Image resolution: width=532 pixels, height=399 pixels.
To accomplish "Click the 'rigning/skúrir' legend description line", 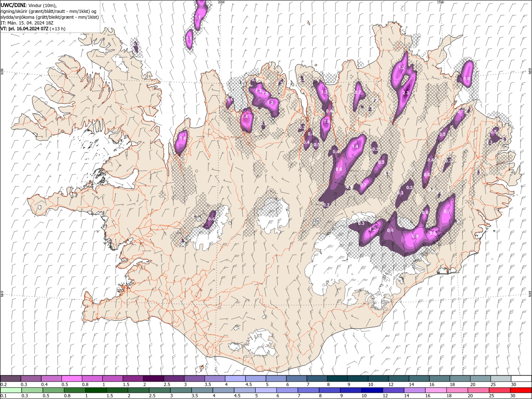I will point(49,11).
